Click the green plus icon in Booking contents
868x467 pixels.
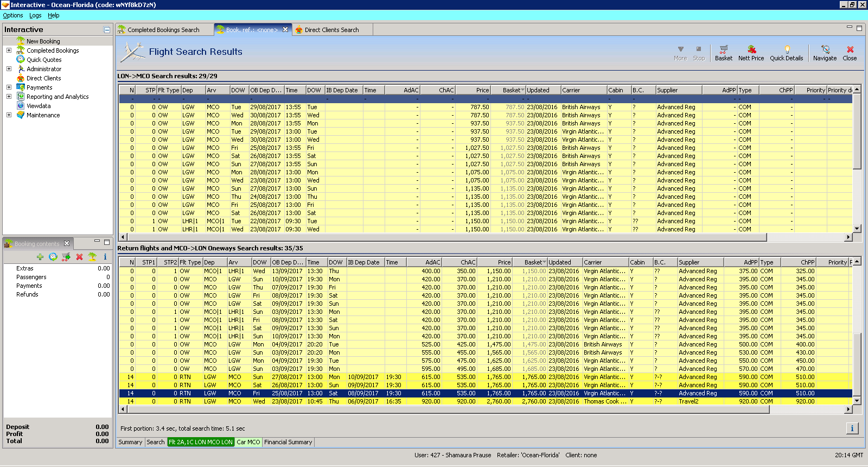click(x=40, y=257)
